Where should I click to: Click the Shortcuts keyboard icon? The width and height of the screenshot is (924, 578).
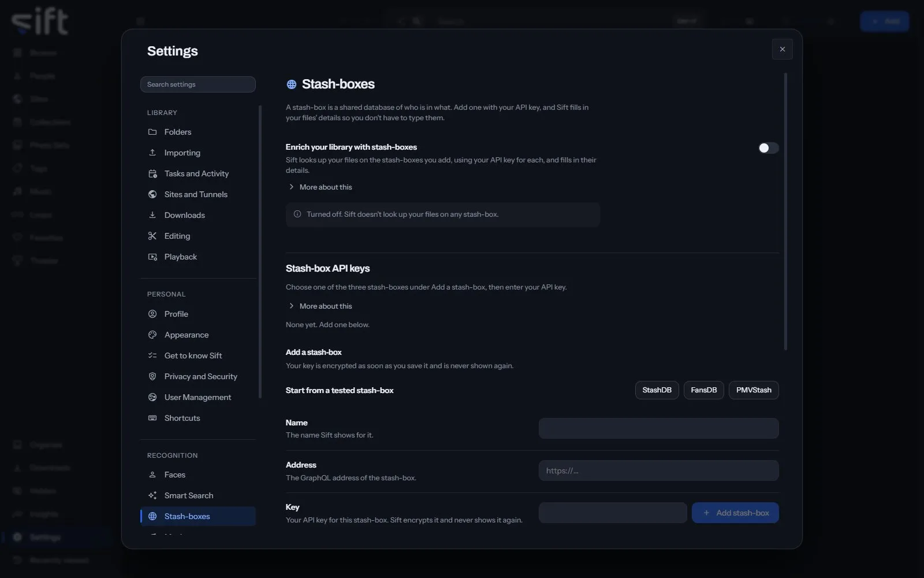pos(152,418)
